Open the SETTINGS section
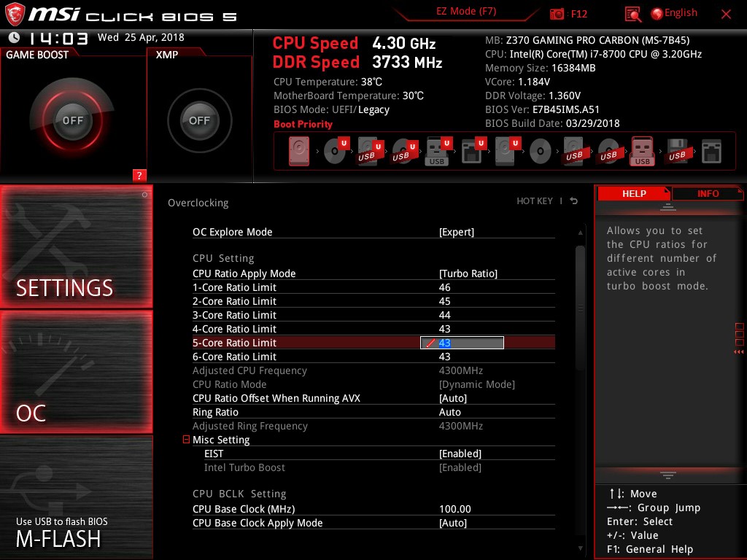747x560 pixels. pyautogui.click(x=76, y=246)
